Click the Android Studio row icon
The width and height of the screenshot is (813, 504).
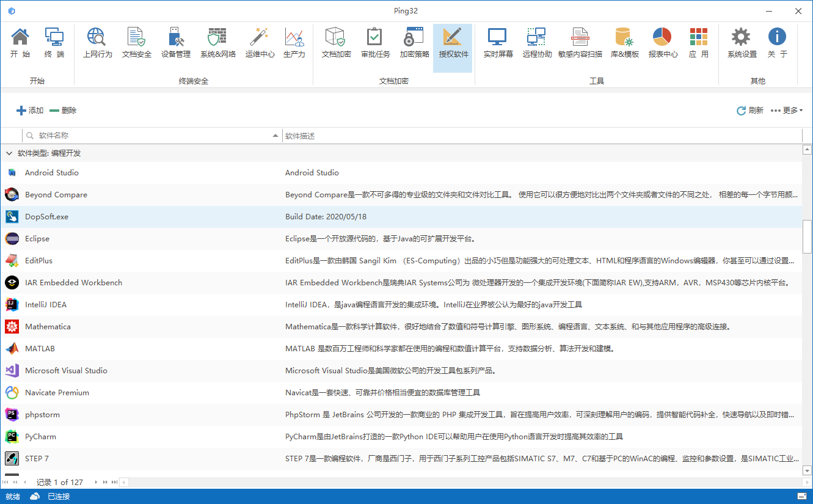click(x=12, y=173)
